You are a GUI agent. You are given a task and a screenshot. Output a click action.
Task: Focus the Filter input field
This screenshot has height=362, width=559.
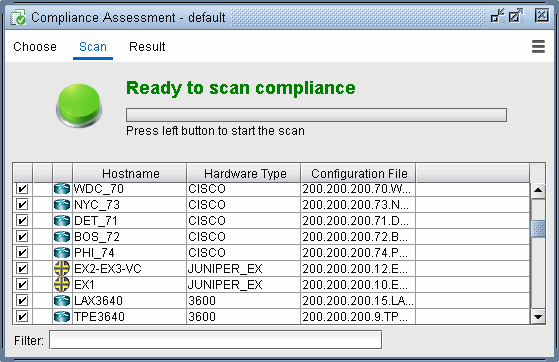point(216,340)
